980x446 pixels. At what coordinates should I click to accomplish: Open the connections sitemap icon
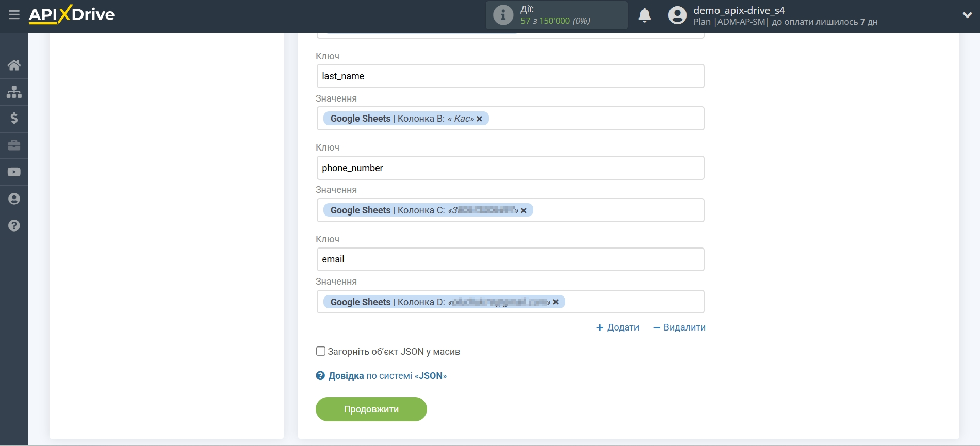point(14,92)
